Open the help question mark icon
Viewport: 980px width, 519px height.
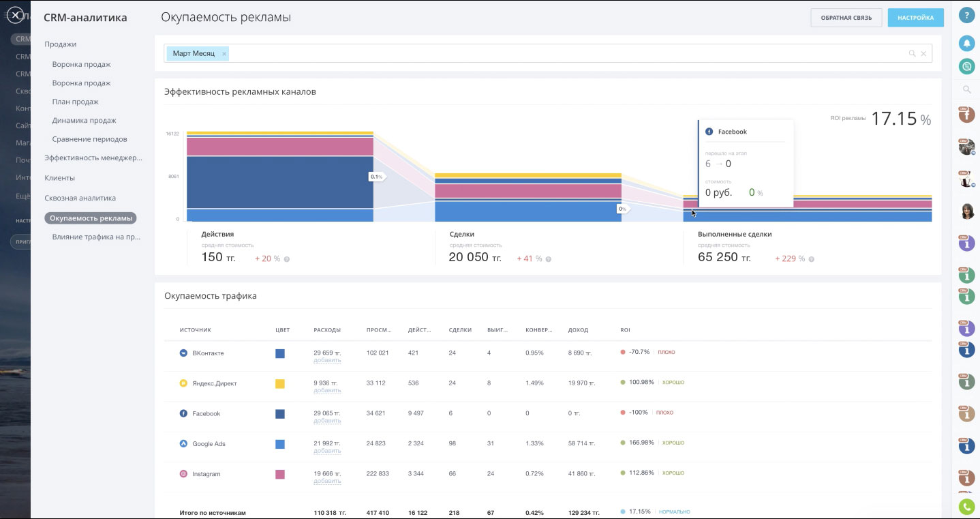(x=966, y=16)
